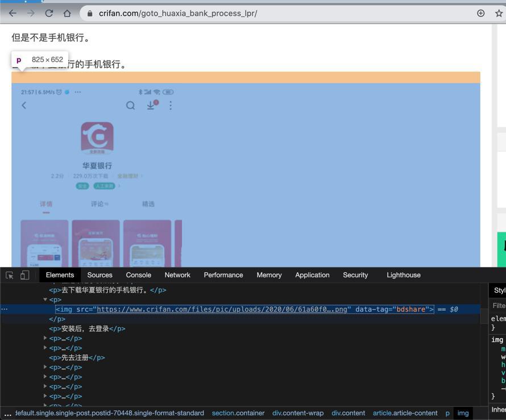Open the Network tab
The height and width of the screenshot is (420, 506).
coord(177,275)
